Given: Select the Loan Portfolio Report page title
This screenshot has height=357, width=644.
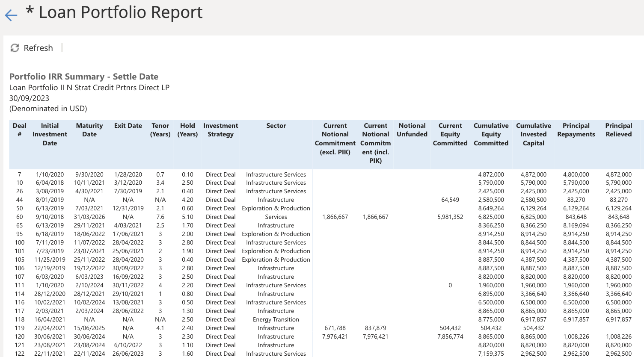Looking at the screenshot, I should tap(114, 12).
